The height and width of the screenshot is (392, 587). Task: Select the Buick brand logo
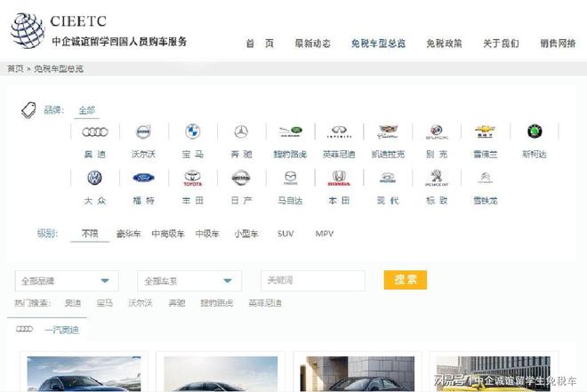click(437, 132)
